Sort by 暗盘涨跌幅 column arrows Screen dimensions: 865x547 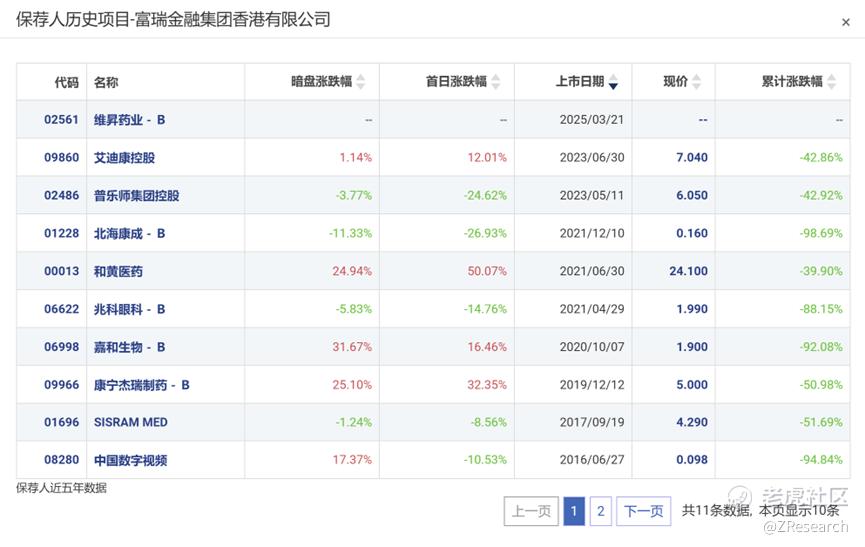[x=361, y=82]
